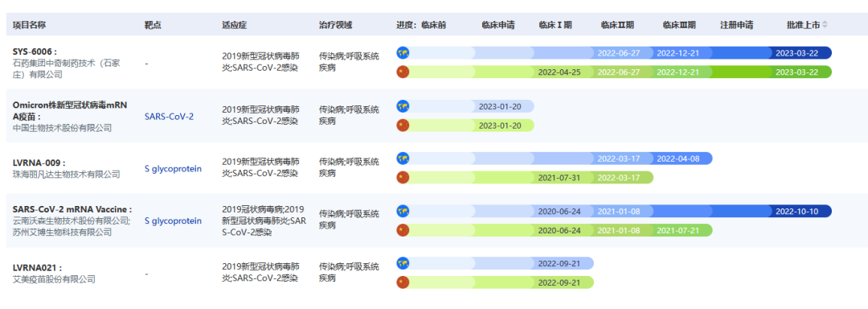Screen dimensions: 868x309
Task: Click the 临床Ⅲ期 column header
Action: pos(679,25)
